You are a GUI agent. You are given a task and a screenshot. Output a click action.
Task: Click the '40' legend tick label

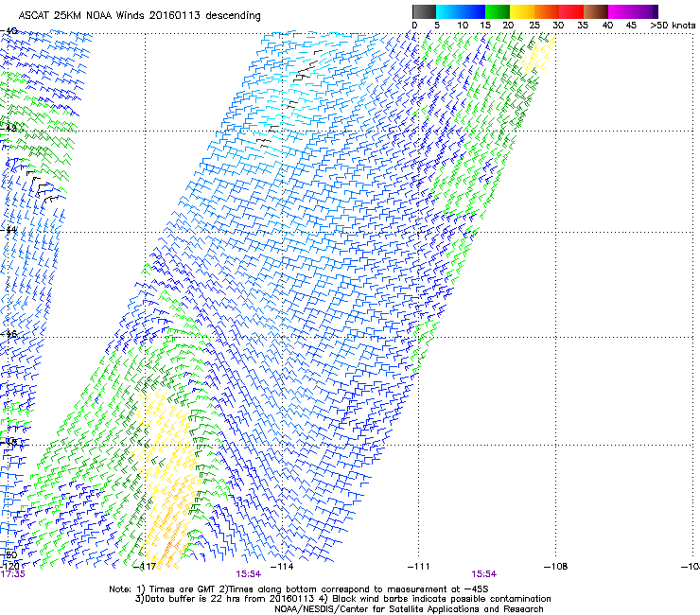click(607, 26)
